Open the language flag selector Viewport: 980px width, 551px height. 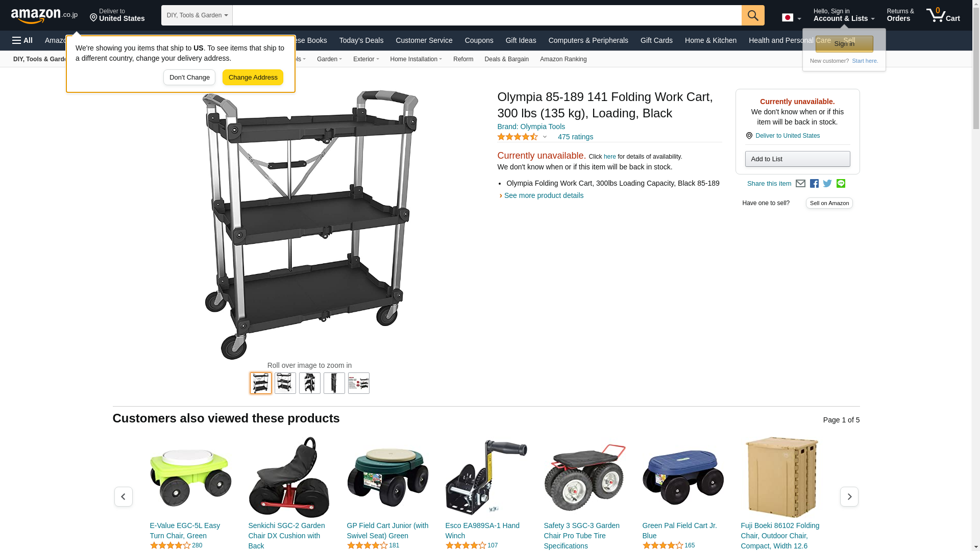792,18
